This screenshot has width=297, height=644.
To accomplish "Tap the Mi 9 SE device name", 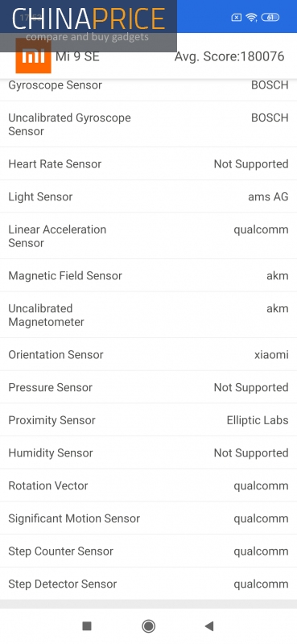I will pyautogui.click(x=77, y=56).
